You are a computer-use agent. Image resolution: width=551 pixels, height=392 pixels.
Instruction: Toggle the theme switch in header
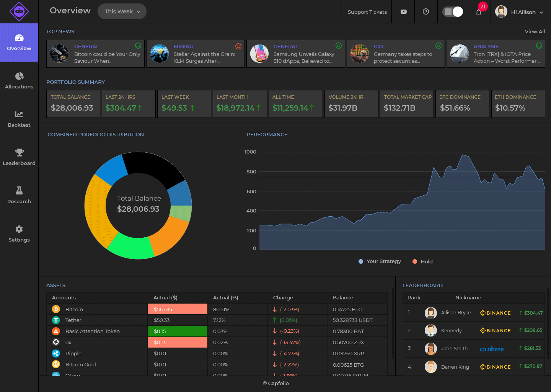pos(453,12)
